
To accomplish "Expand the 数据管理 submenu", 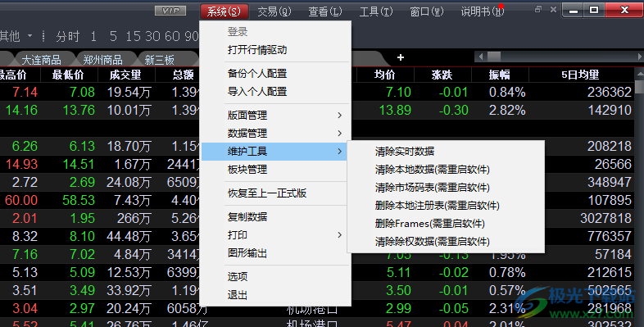I will click(274, 134).
